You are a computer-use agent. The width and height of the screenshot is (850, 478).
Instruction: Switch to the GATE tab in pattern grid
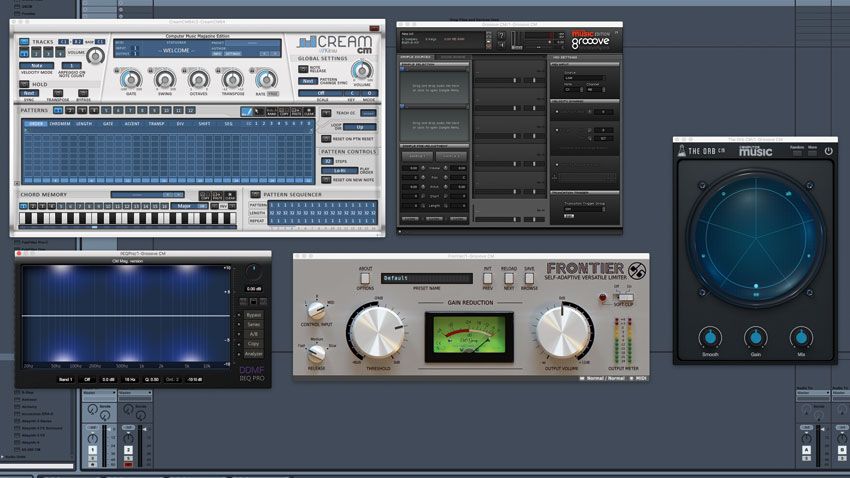tap(108, 124)
